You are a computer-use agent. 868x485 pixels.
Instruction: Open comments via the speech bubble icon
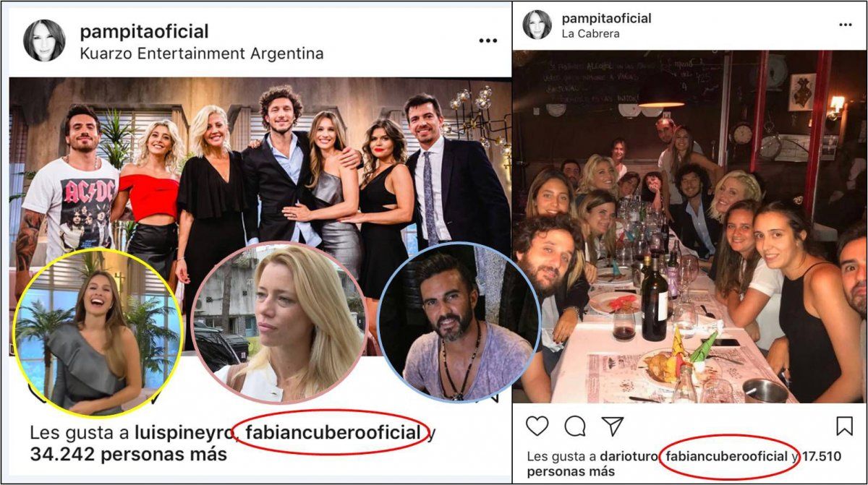[x=575, y=426]
